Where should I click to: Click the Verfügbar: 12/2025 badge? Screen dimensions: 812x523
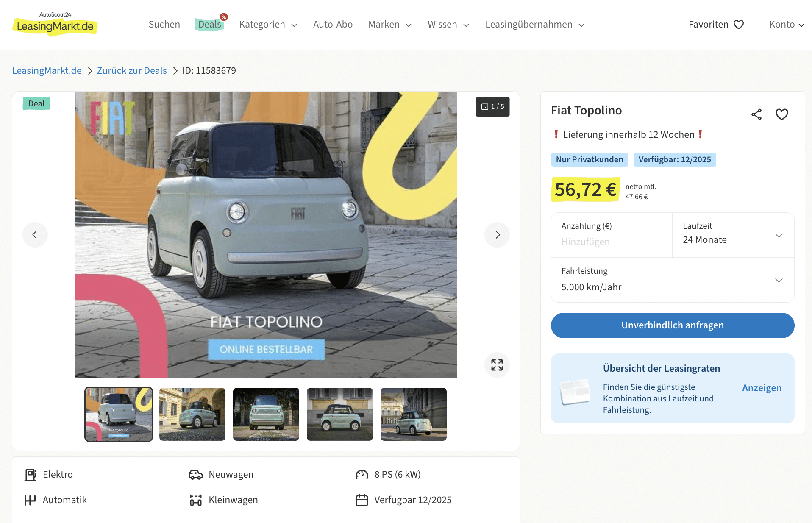pos(675,159)
